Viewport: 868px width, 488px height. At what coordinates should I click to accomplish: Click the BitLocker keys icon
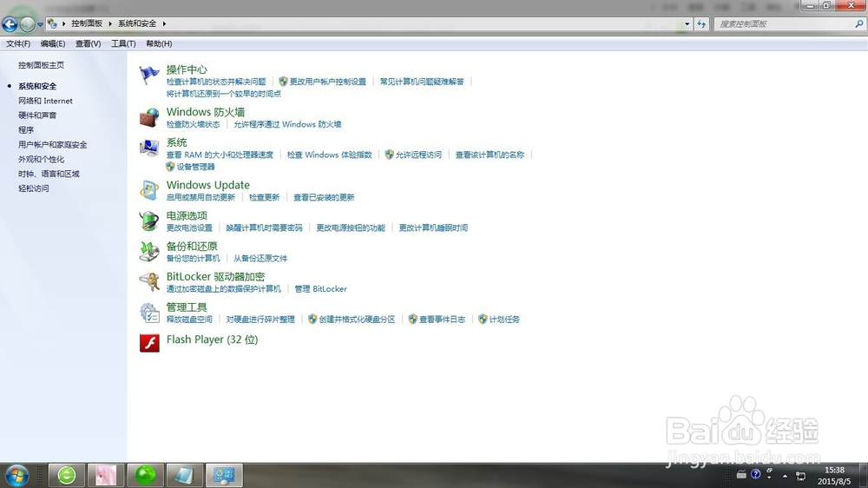(x=149, y=281)
